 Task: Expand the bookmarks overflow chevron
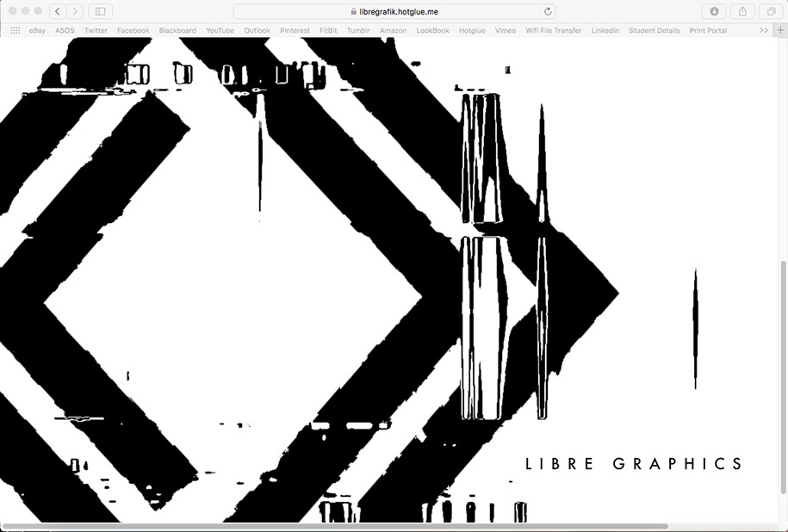(x=763, y=30)
